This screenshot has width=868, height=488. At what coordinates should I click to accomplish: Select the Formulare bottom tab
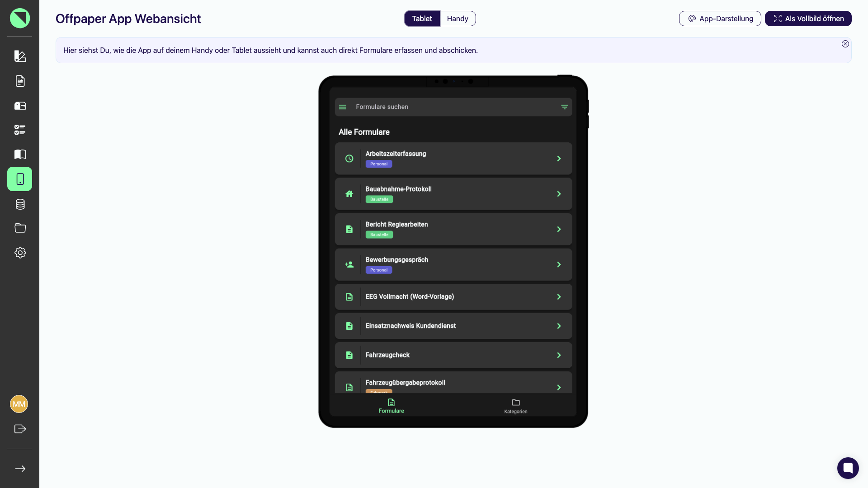[x=391, y=406]
